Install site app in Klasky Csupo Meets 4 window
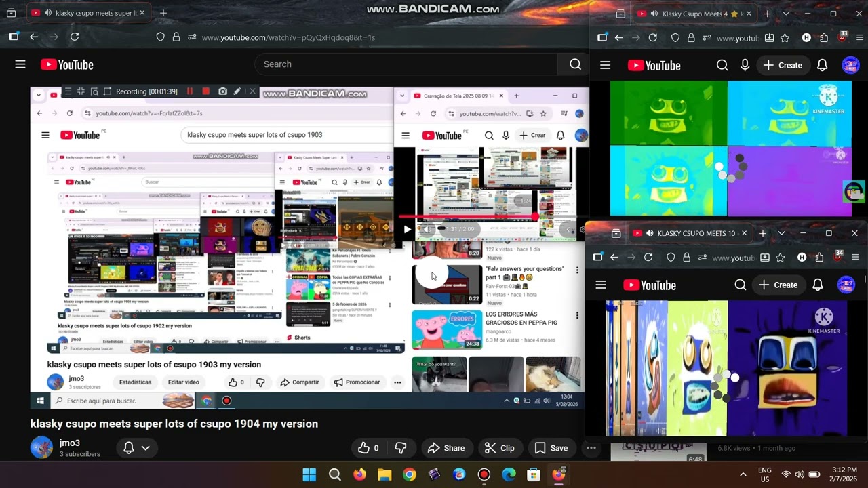The image size is (868, 488). (769, 38)
